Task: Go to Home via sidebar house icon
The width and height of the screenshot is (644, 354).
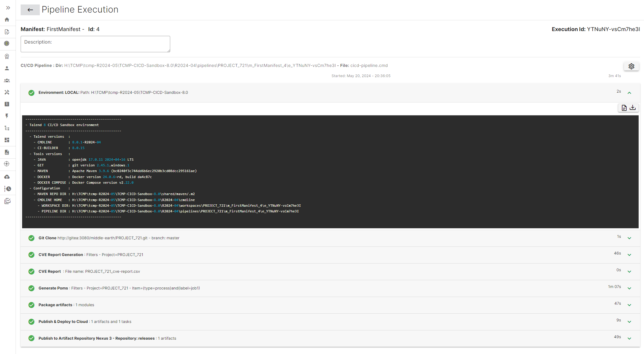Action: click(x=7, y=20)
